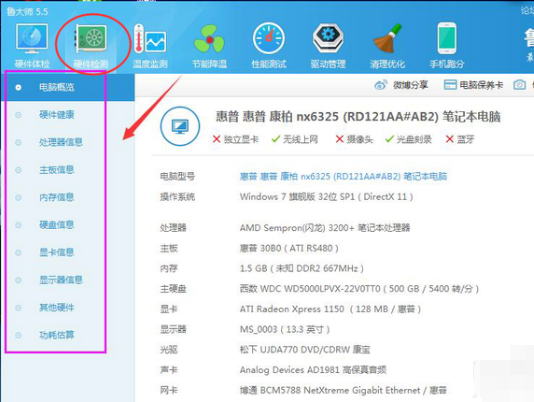Select 其他硬件 in sidebar

click(57, 308)
